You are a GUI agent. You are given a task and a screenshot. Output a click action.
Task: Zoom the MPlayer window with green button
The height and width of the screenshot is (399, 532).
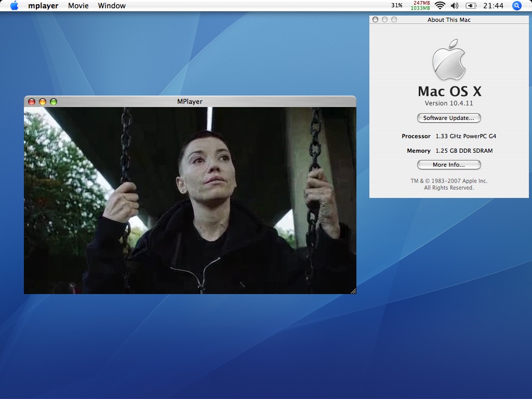[54, 102]
